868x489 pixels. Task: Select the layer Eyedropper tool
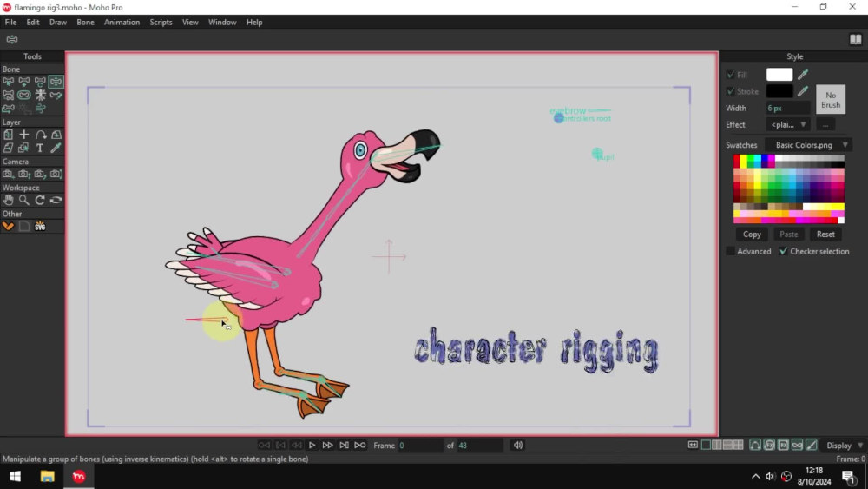(56, 148)
